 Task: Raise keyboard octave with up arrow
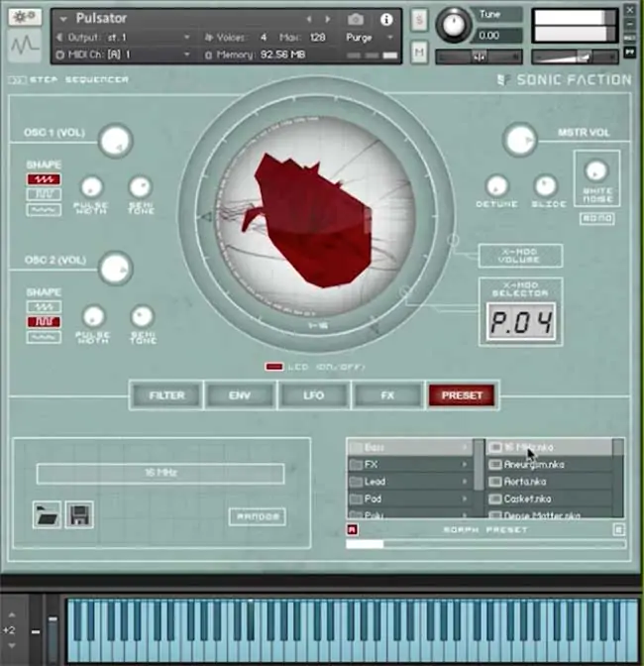(12, 614)
